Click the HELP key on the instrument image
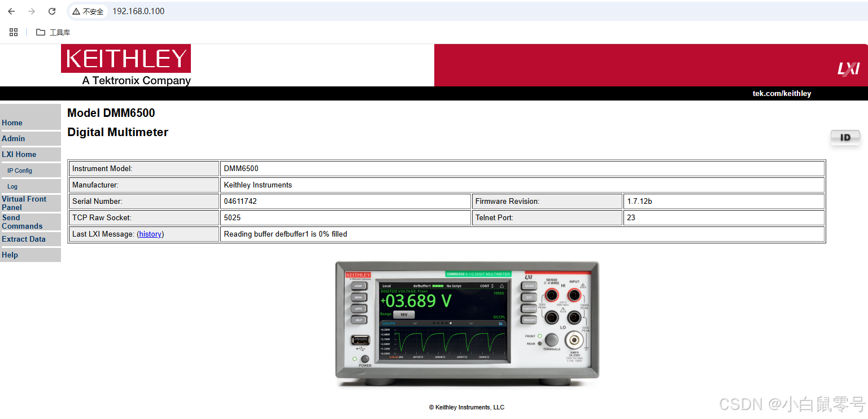The width and height of the screenshot is (868, 419). tap(359, 320)
